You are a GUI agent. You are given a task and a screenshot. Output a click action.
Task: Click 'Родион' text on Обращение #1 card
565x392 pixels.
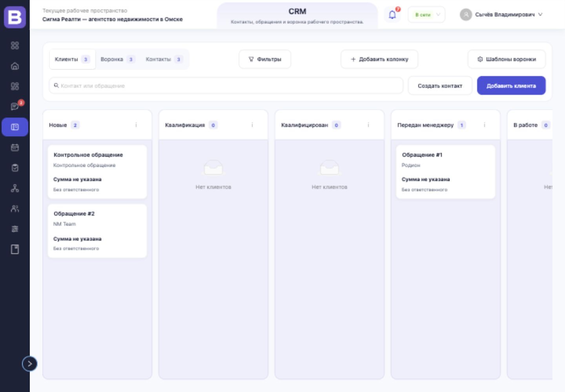[411, 165]
